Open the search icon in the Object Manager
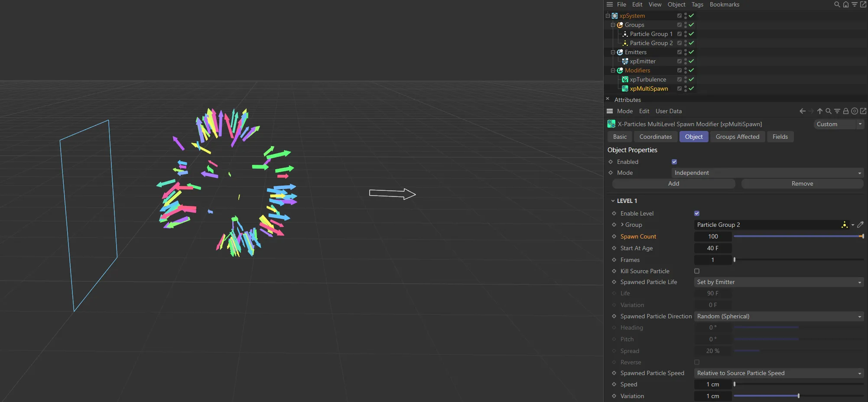Viewport: 868px width, 402px height. (x=836, y=4)
